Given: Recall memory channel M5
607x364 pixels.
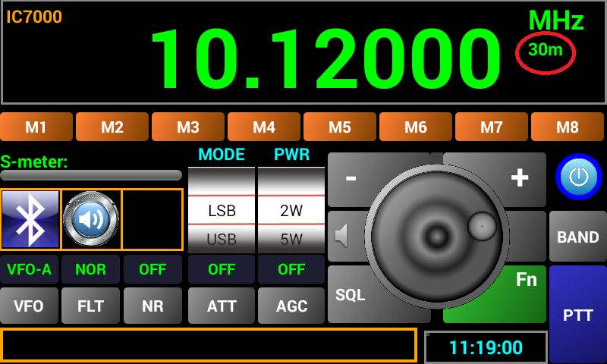Looking at the screenshot, I should [x=340, y=127].
